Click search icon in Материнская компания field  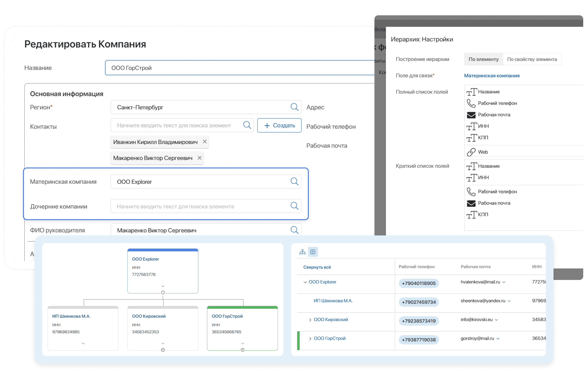(294, 182)
